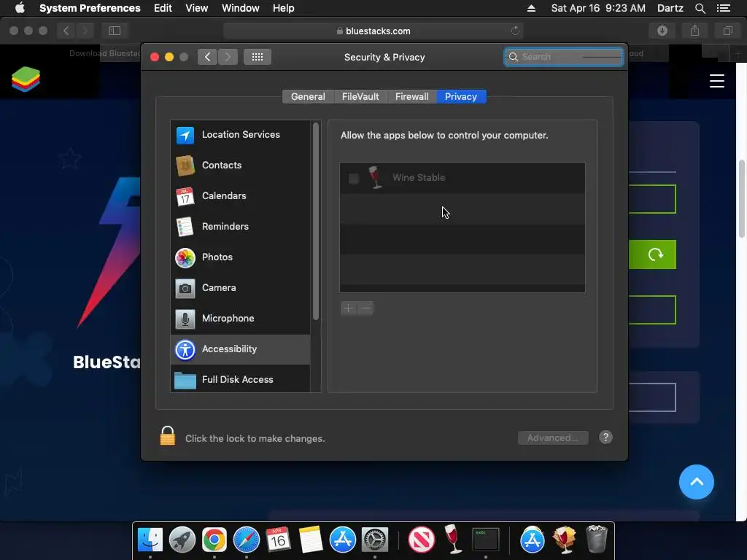Open Finder from the Dock
Image resolution: width=747 pixels, height=560 pixels.
click(x=150, y=540)
